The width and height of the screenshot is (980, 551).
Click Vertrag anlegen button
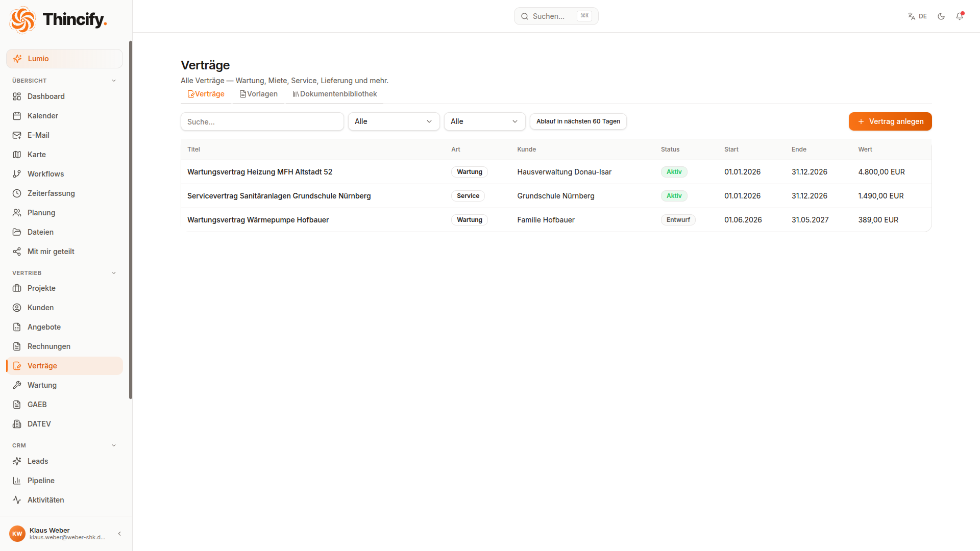[890, 121]
